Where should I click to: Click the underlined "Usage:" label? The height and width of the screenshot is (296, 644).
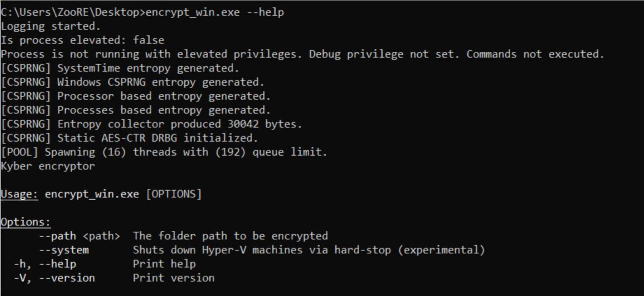click(20, 194)
